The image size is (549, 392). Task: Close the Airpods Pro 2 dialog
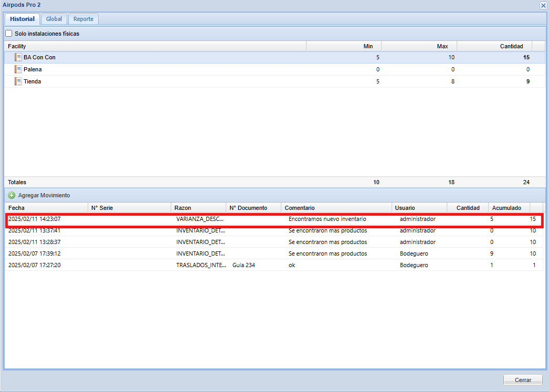[x=543, y=5]
